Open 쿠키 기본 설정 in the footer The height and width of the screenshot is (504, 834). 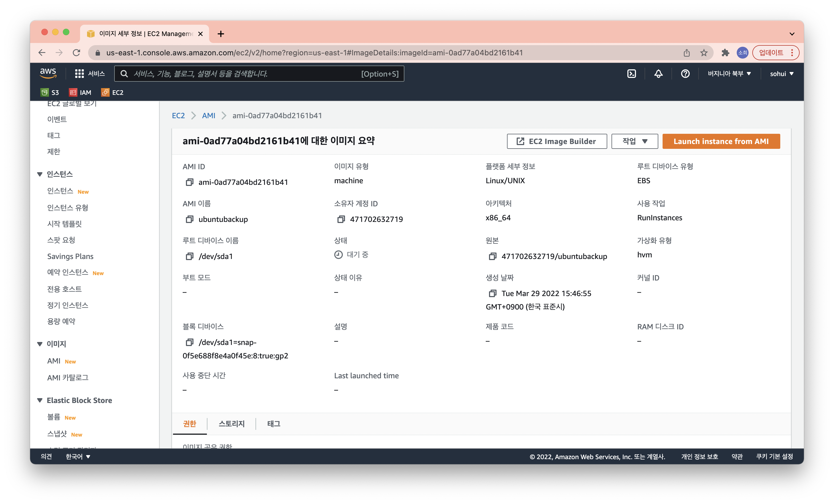774,457
